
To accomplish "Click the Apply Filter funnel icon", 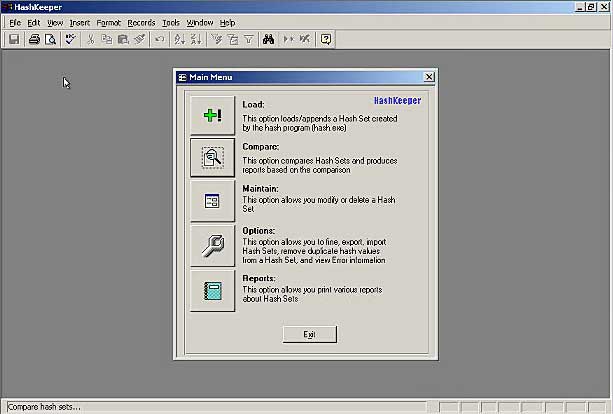I will pyautogui.click(x=249, y=39).
